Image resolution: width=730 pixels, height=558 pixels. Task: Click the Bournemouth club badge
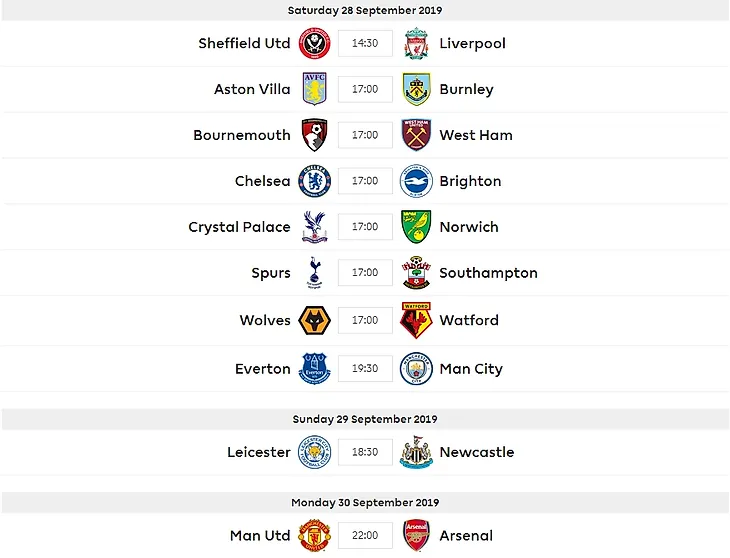pos(314,135)
